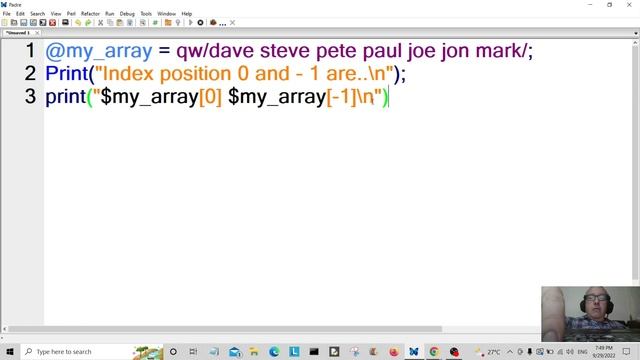Open the File menu
This screenshot has height=360, width=640.
coord(7,13)
